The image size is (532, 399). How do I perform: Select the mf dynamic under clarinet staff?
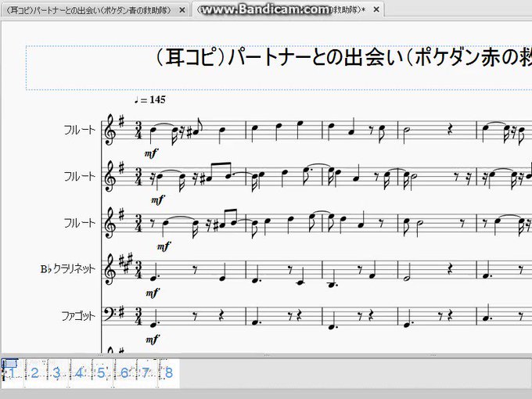click(x=152, y=293)
